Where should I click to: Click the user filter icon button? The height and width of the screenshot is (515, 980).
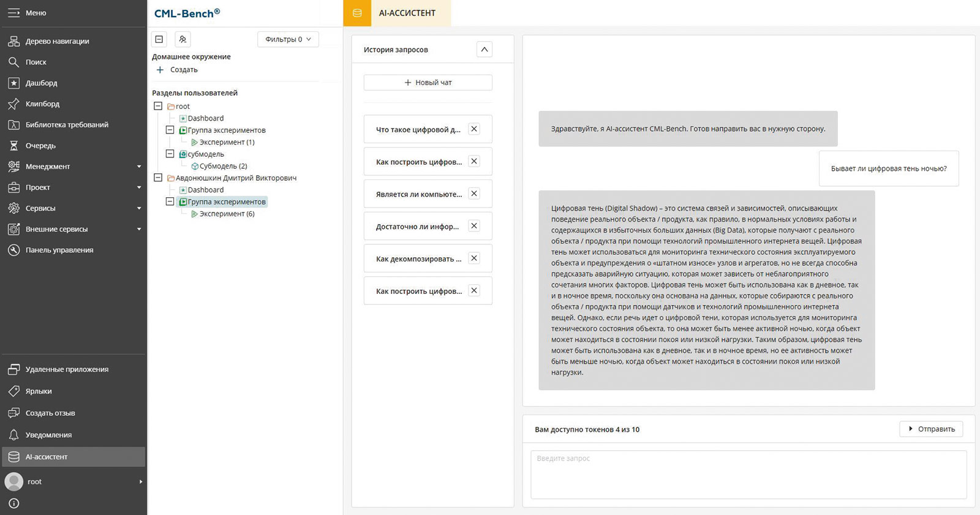tap(183, 39)
